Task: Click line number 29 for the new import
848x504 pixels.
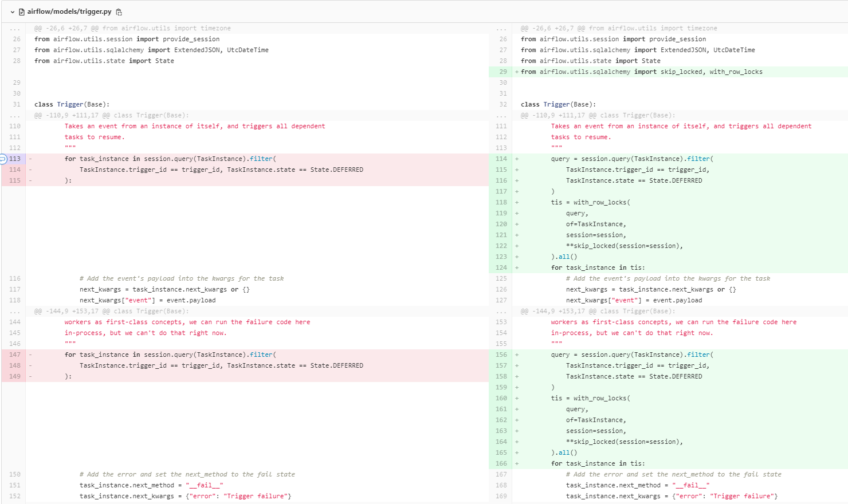Action: pyautogui.click(x=502, y=71)
